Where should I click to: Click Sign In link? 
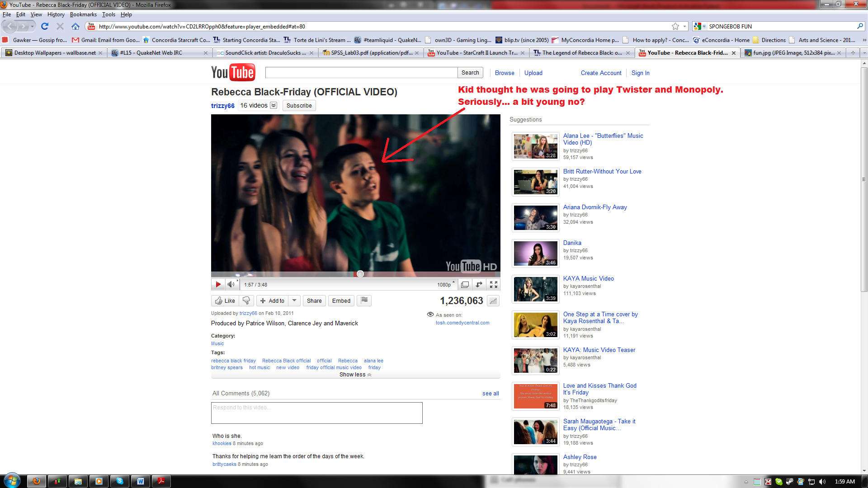(x=640, y=73)
